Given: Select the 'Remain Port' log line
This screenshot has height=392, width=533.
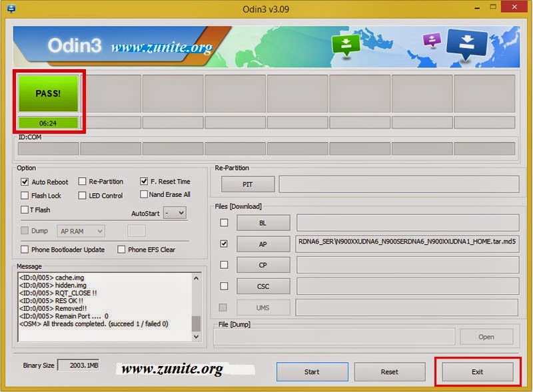Looking at the screenshot, I should tap(64, 316).
